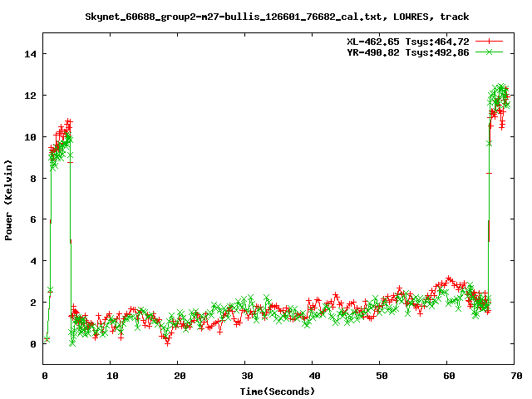Click the x-axis tick label 40

313,376
